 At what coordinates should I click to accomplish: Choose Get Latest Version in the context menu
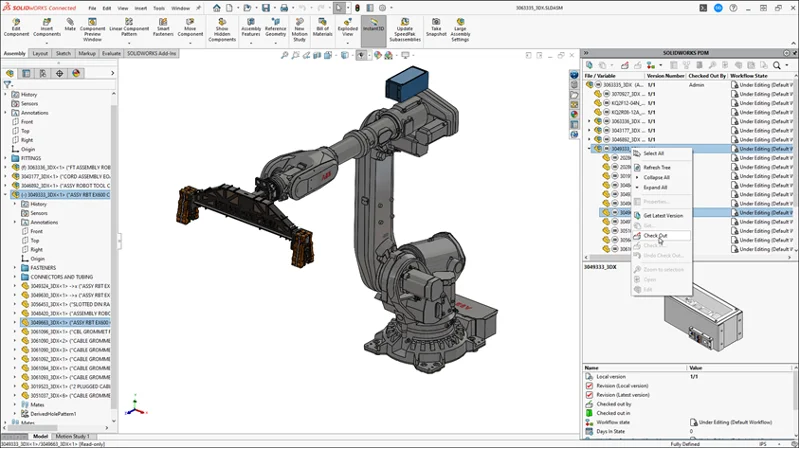coord(662,215)
